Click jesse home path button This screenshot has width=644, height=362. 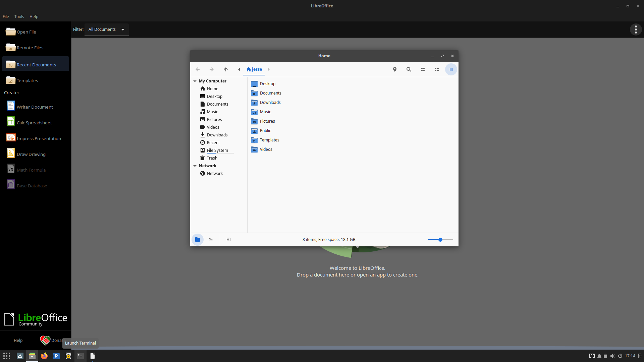coord(254,69)
